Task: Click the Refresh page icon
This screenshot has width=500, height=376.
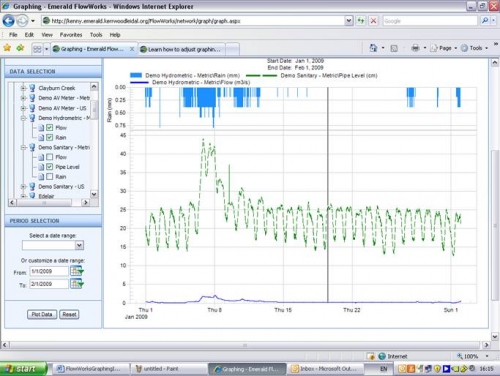Action: tap(361, 21)
